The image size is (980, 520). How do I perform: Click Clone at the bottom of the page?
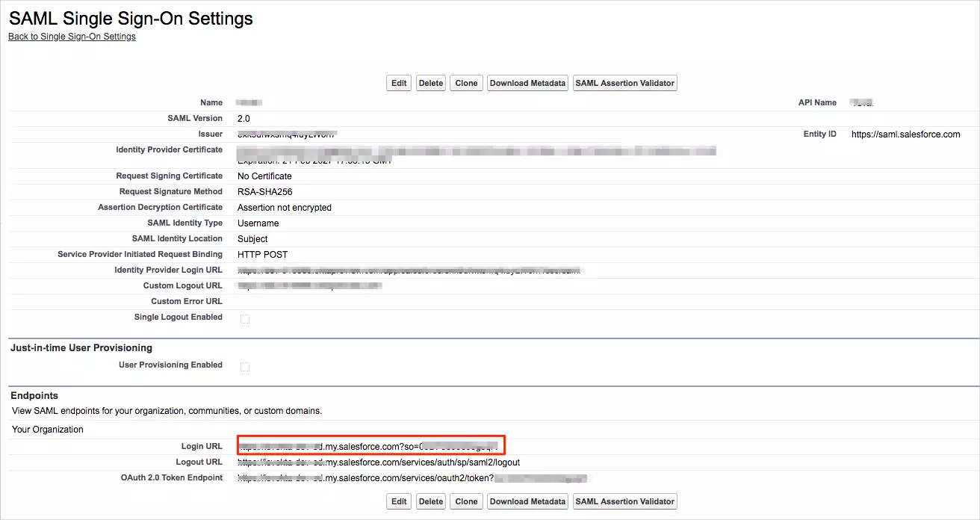pos(466,501)
